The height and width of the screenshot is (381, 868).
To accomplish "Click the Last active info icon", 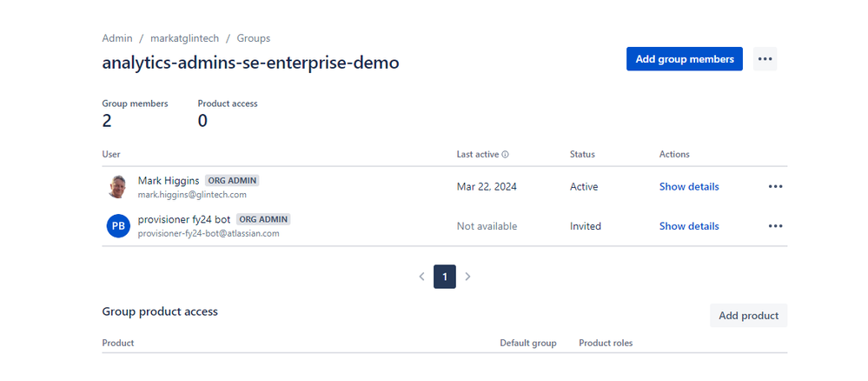I will [505, 155].
